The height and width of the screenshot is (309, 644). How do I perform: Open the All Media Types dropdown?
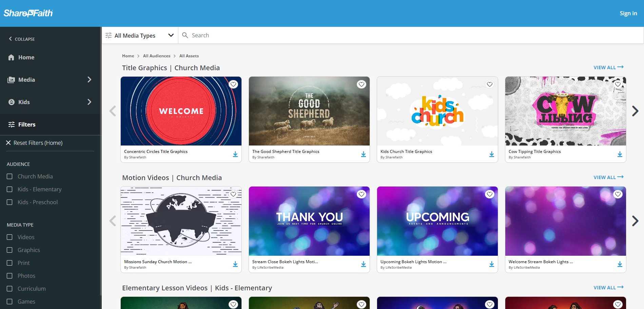[140, 35]
